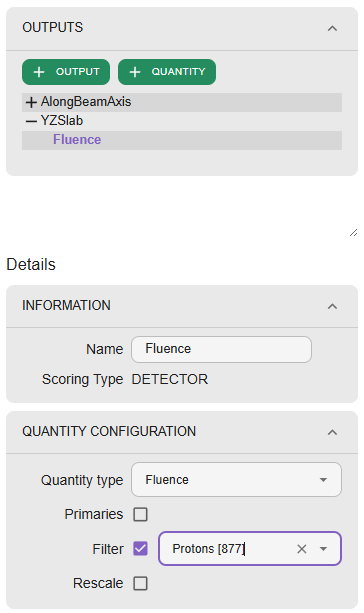The image size is (364, 613).
Task: Collapse the OUTPUTS panel chevron
Action: coord(332,28)
